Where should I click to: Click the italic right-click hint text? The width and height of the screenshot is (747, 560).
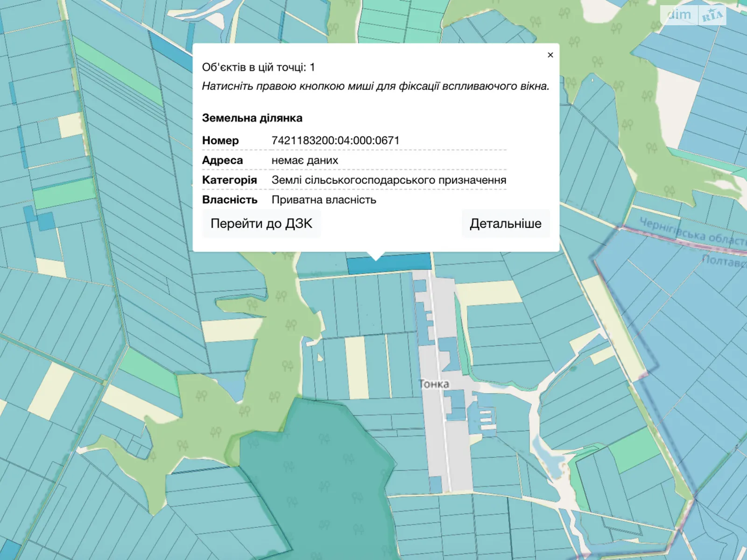[x=375, y=86]
